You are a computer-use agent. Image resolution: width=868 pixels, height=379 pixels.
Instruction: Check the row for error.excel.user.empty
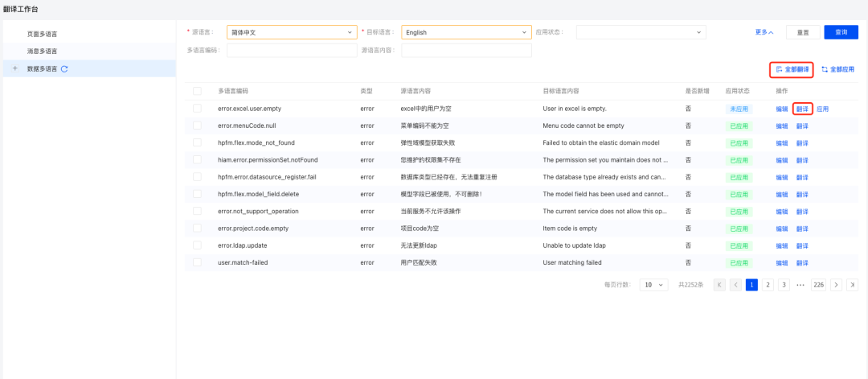(x=197, y=109)
